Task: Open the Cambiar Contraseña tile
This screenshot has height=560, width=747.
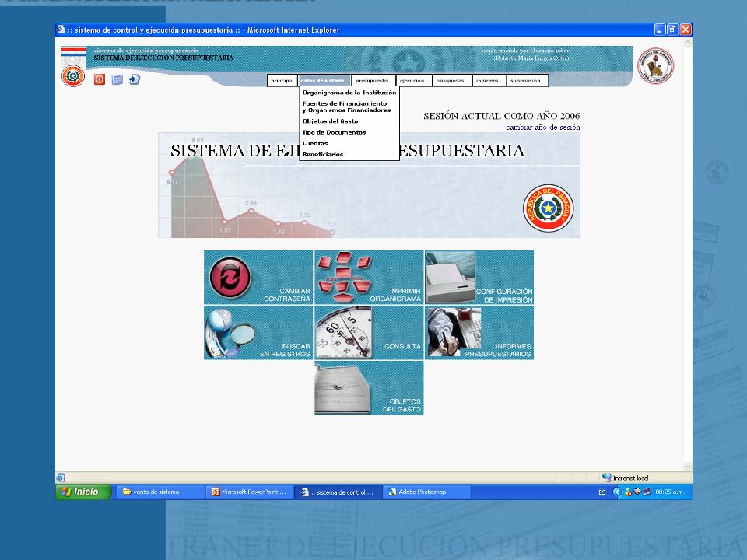Action: coord(258,278)
